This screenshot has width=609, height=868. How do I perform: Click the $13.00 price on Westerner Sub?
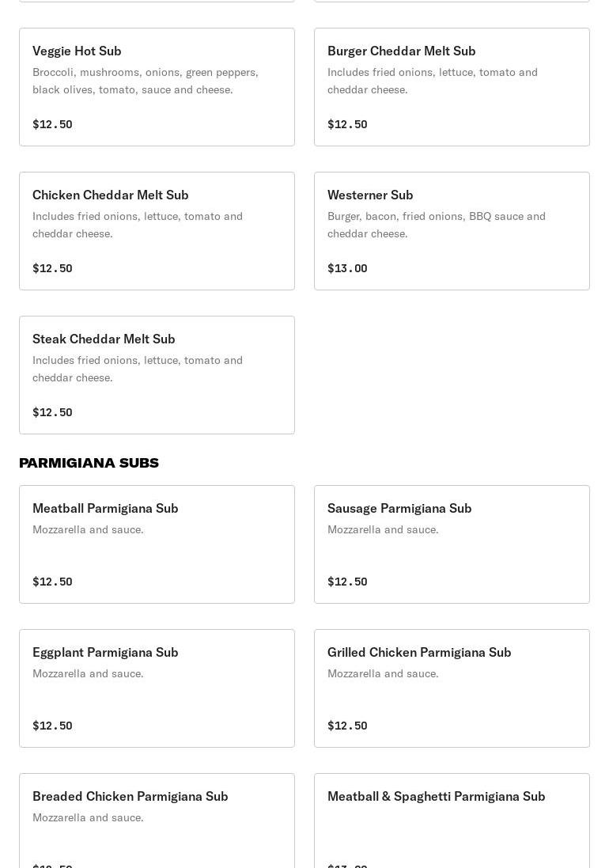(347, 268)
